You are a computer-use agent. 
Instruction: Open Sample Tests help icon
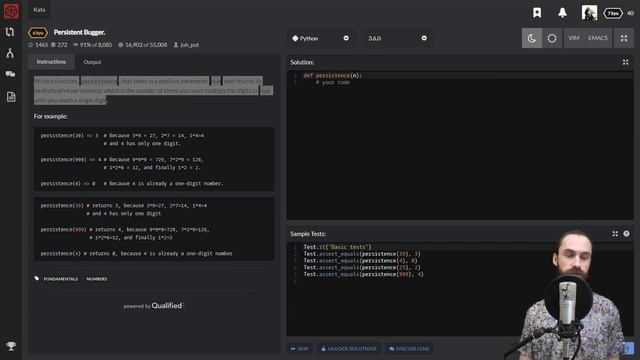coord(627,234)
